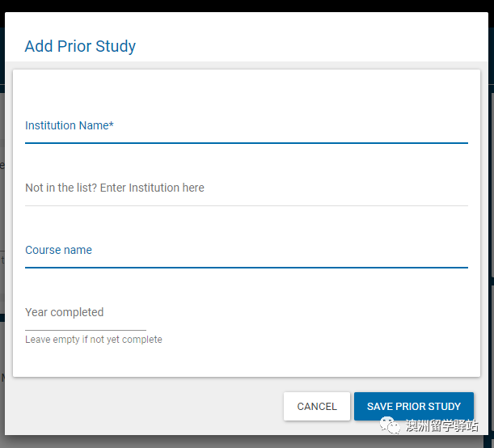The image size is (494, 448).
Task: Click the blue underline beneath Institution Name
Action: point(246,142)
